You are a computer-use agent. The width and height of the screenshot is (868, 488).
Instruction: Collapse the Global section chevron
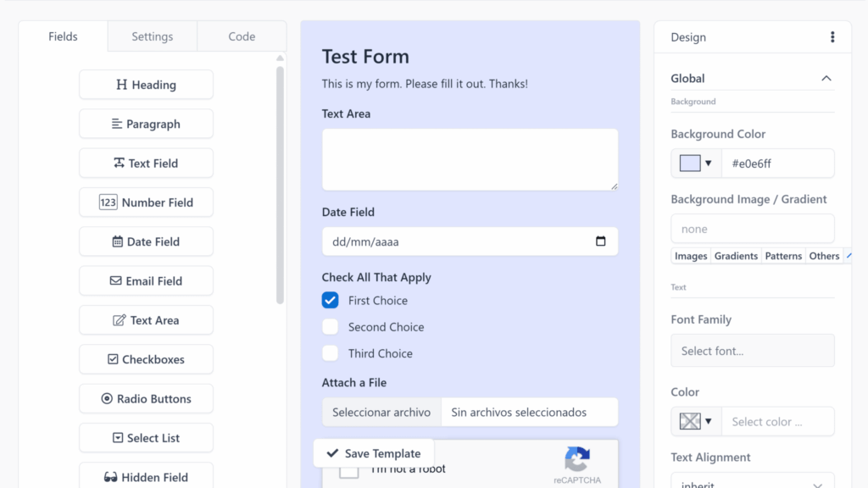[826, 79]
